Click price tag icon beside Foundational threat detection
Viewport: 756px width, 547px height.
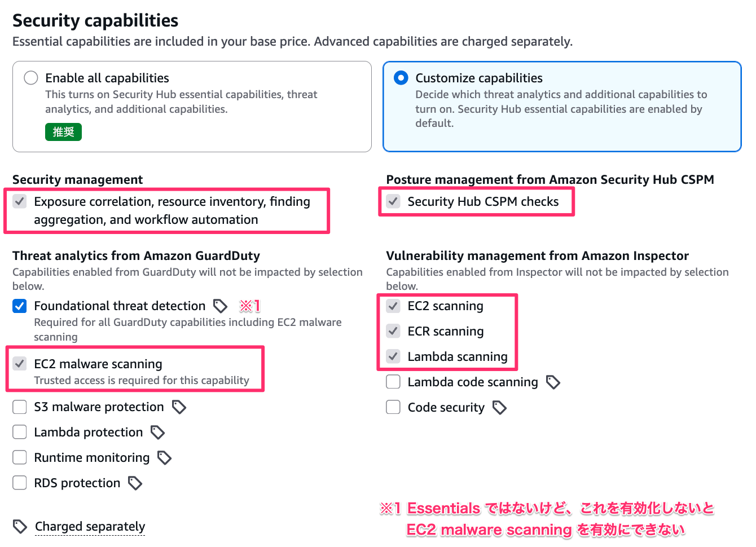220,306
